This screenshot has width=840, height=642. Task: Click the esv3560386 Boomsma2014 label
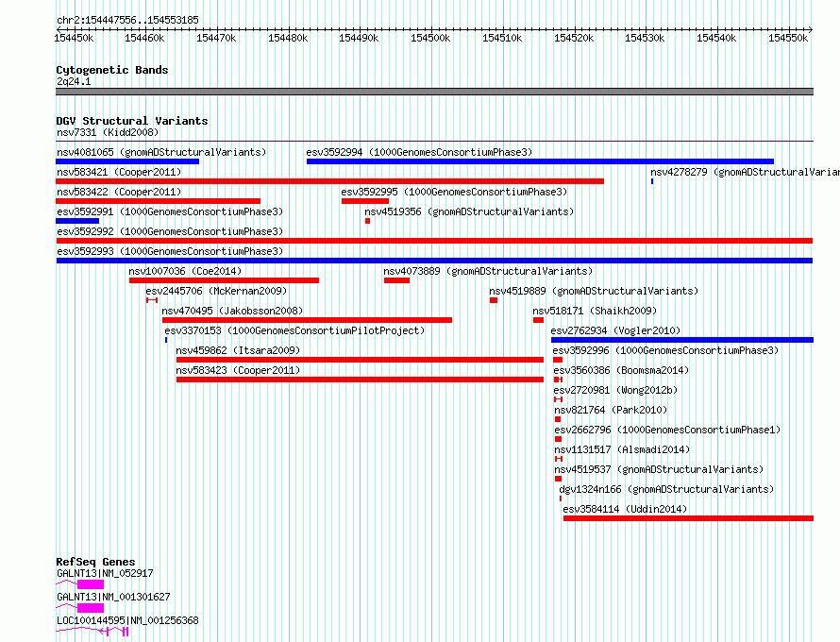(x=621, y=370)
